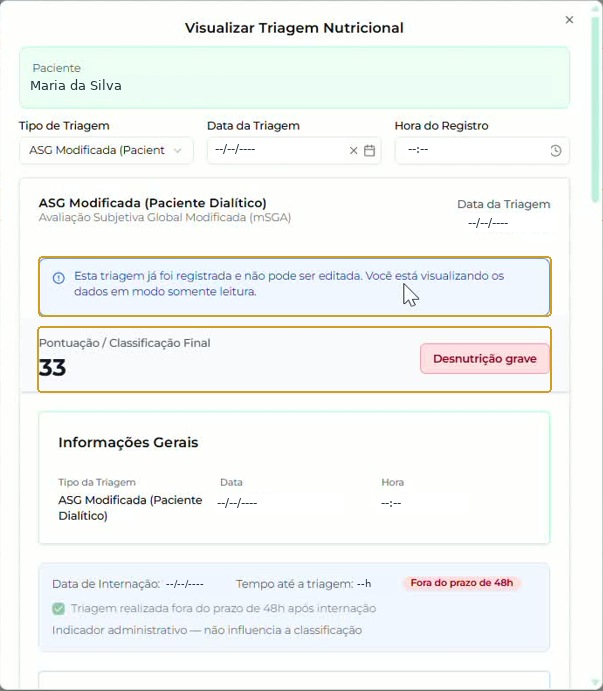The height and width of the screenshot is (691, 603).
Task: Click the Visualizar Triagem Nutricional title
Action: (x=294, y=28)
